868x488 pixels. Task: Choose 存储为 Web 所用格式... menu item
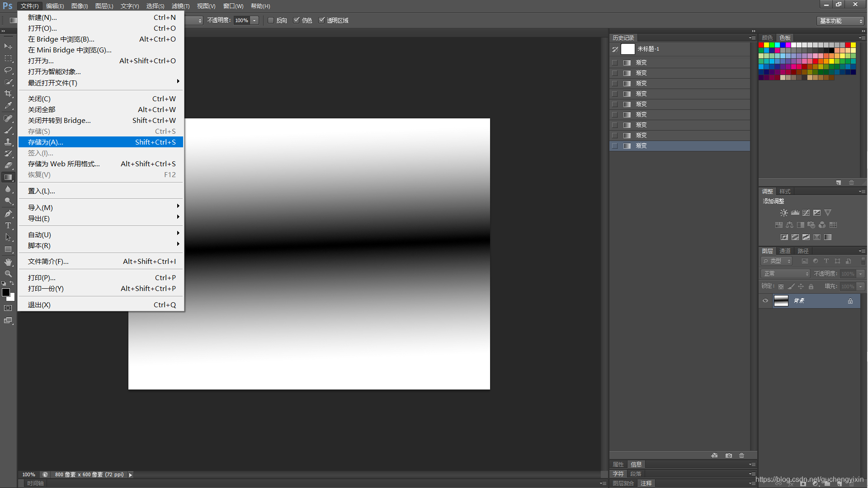point(101,164)
